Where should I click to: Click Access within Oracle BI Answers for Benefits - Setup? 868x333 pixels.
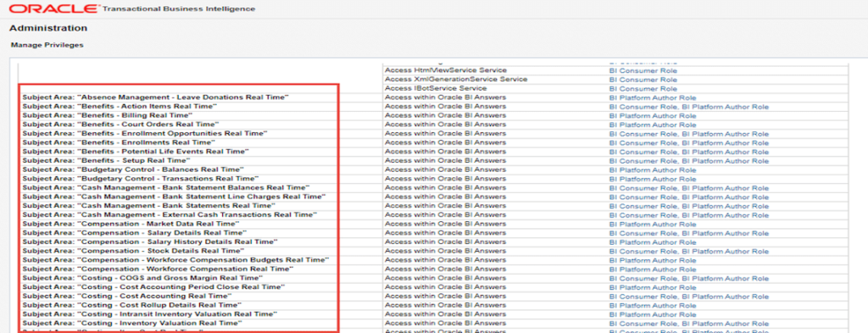pos(445,161)
